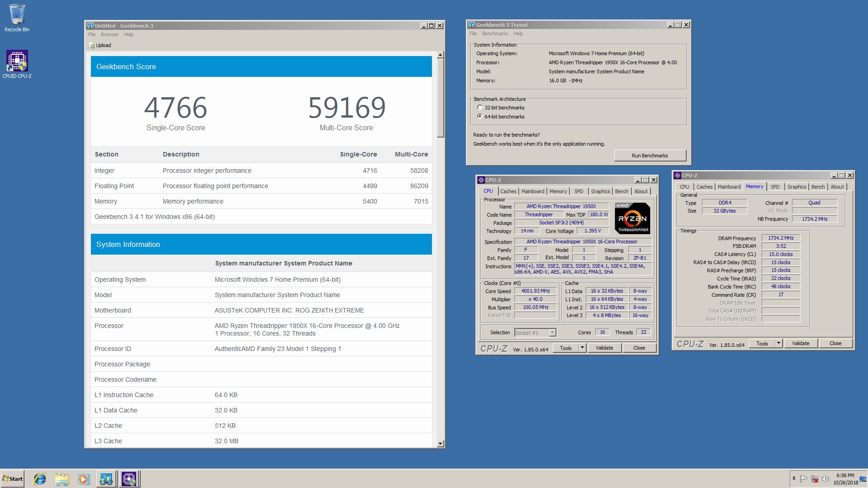Open the Recycle Bin desktop icon
Image resolution: width=868 pixels, height=488 pixels.
pos(17,18)
